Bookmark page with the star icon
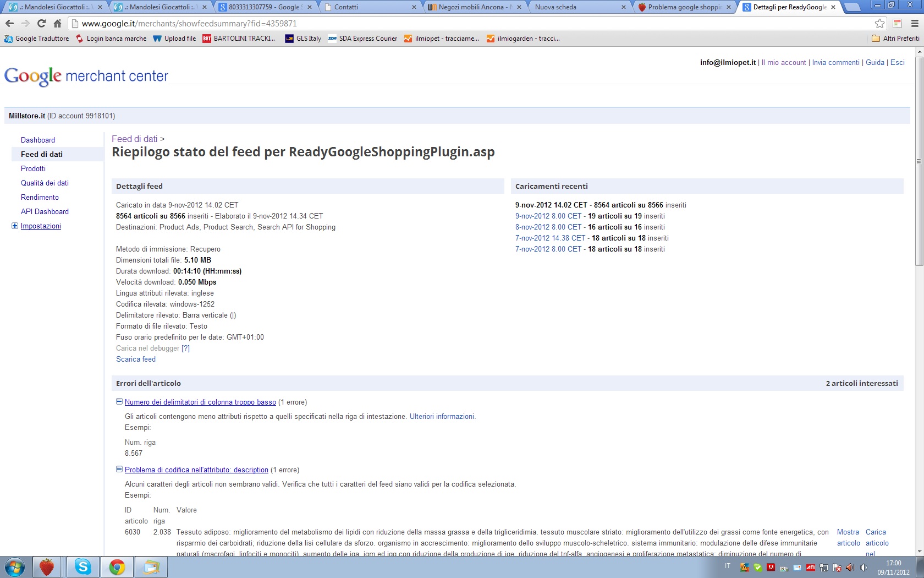Viewport: 924px width, 578px height. pyautogui.click(x=880, y=23)
